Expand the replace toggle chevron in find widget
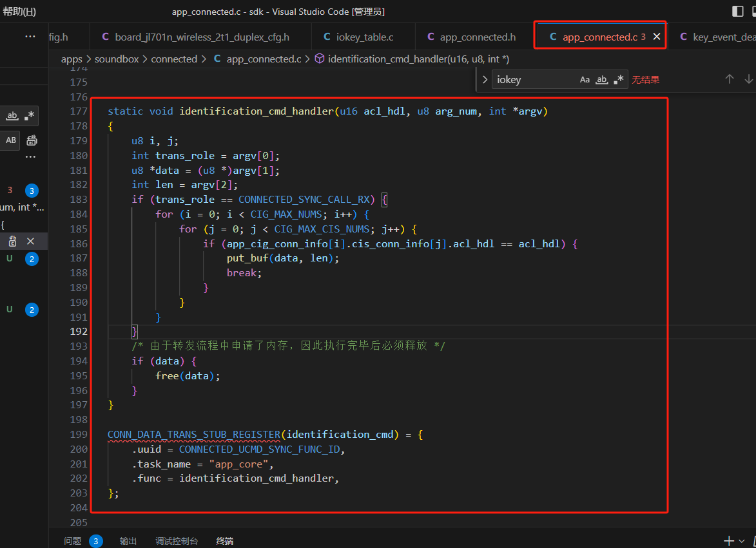 point(485,79)
